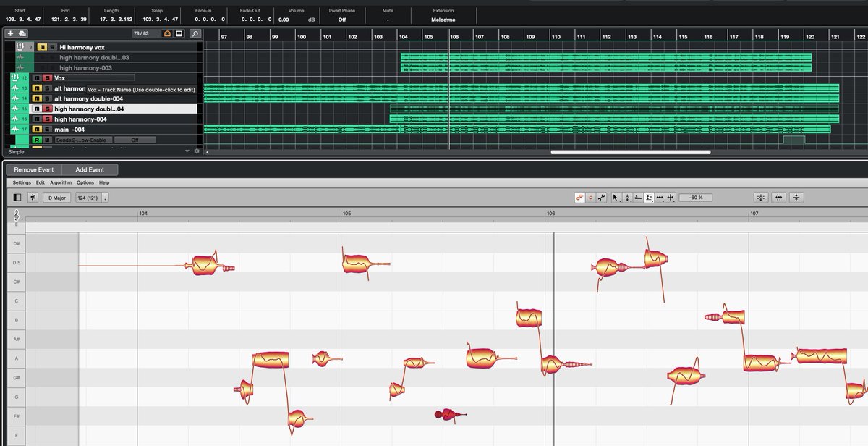Toggle Solo on high harmony-004 track
This screenshot has height=446, width=868.
click(x=47, y=119)
